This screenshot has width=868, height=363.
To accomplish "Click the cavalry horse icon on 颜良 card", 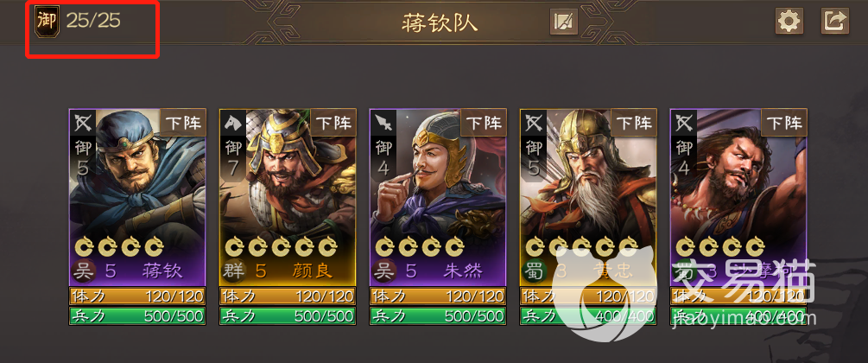I will [233, 123].
